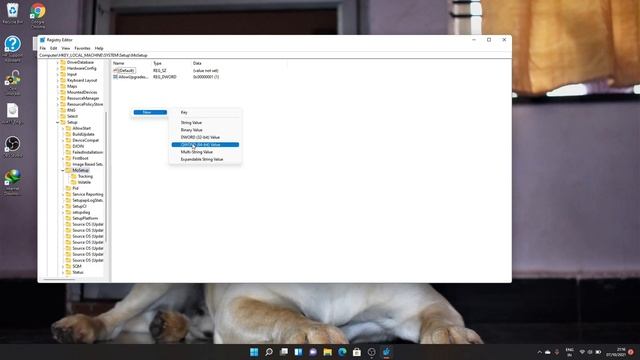
Task: Select the Pid key
Action: (75, 188)
